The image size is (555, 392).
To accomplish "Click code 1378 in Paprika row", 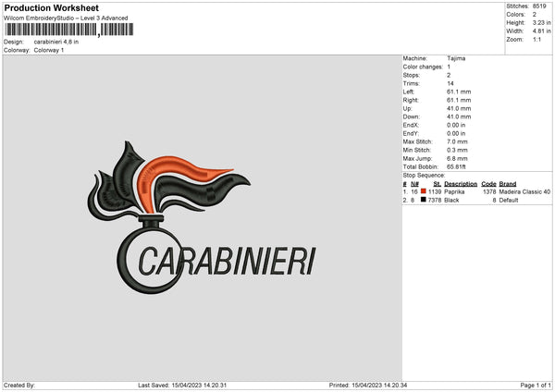I will pos(489,191).
